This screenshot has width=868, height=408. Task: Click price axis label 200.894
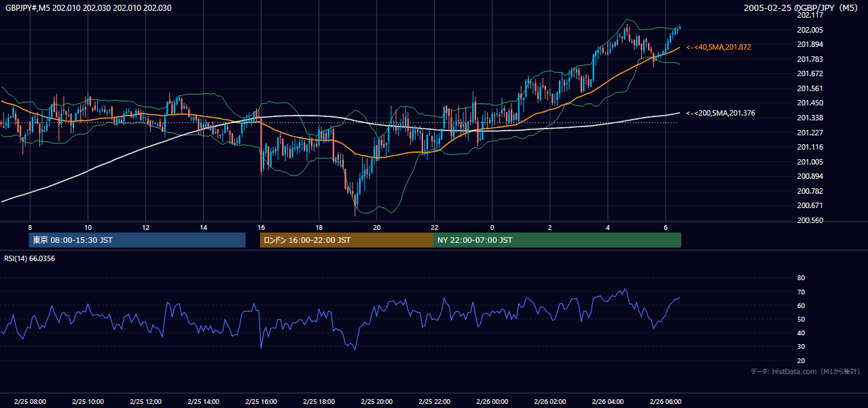pos(810,176)
